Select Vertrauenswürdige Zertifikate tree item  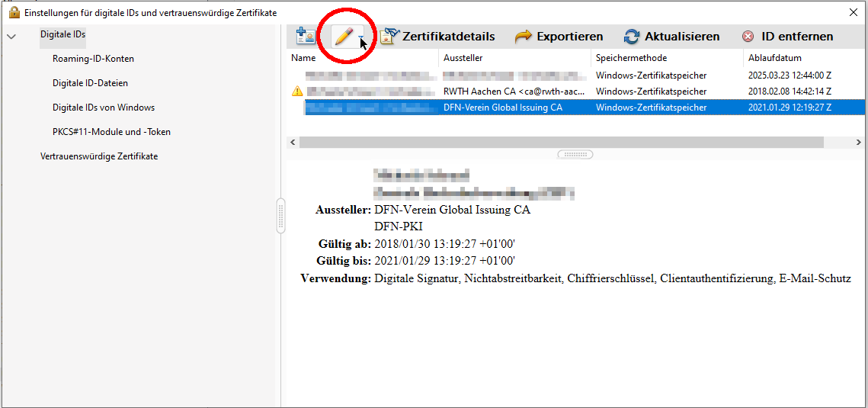tap(99, 156)
